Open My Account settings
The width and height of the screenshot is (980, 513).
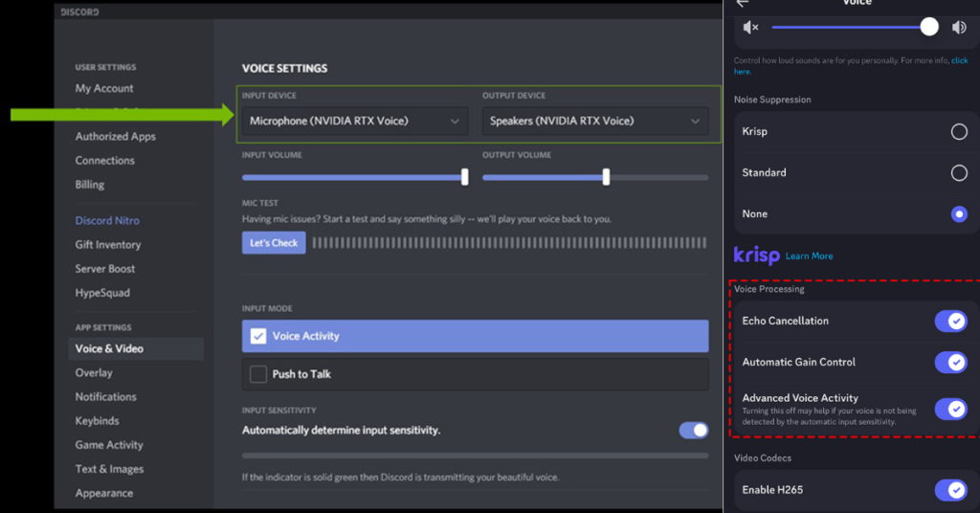tap(104, 88)
